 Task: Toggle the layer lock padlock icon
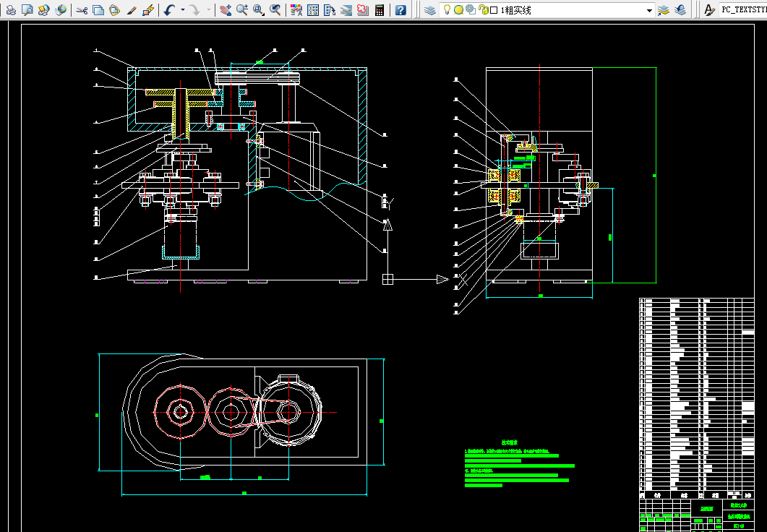[483, 10]
